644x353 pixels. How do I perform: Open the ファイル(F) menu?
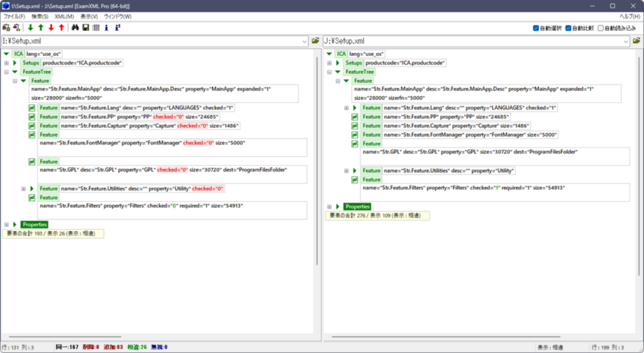click(14, 16)
